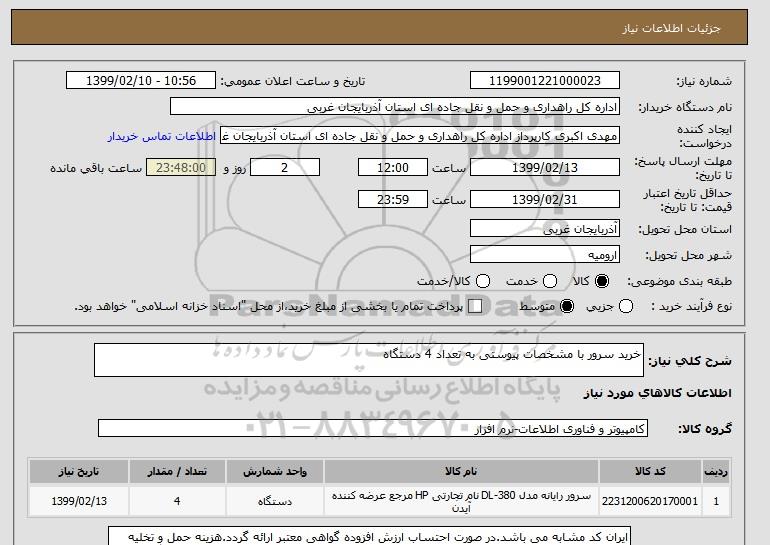
Task: Click the deadline hour field 12:00
Action: click(393, 167)
